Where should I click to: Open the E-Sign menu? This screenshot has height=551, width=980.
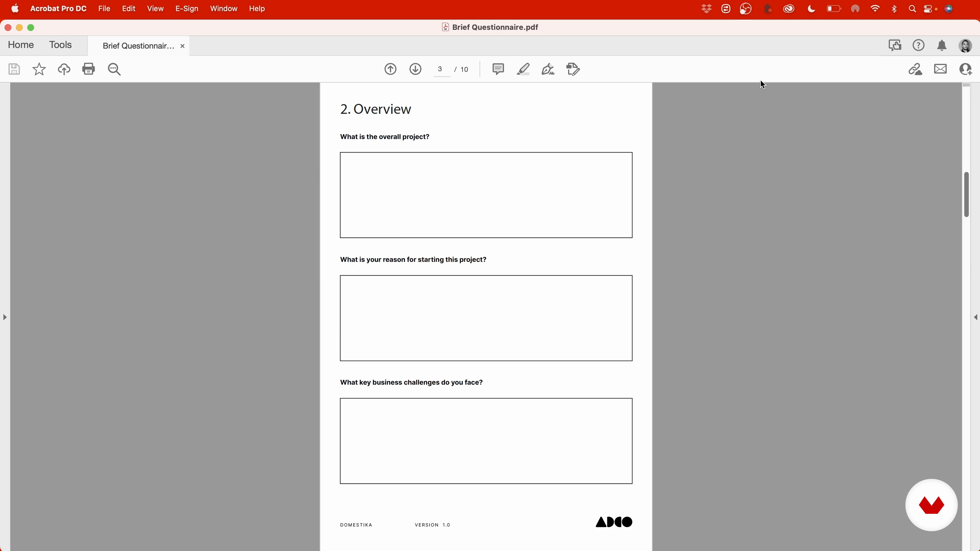(x=186, y=8)
